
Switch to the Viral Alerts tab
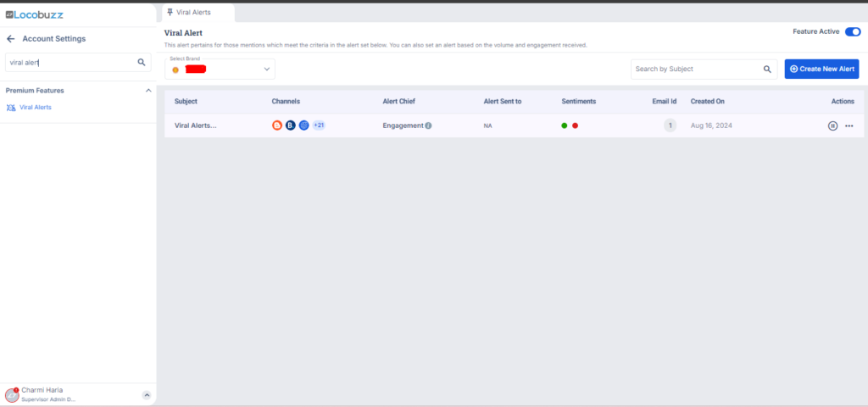click(x=198, y=12)
